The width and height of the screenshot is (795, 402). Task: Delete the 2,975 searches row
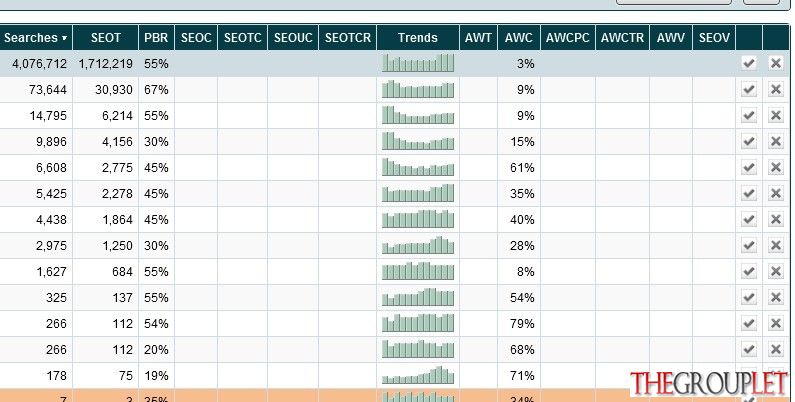tap(776, 245)
